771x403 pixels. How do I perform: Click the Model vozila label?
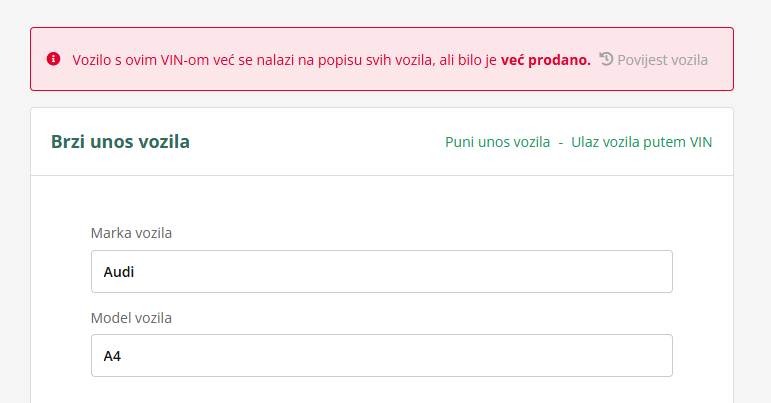coord(131,318)
